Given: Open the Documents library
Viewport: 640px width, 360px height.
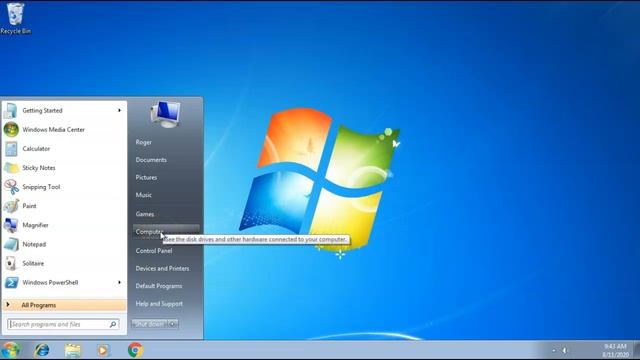Looking at the screenshot, I should (151, 160).
